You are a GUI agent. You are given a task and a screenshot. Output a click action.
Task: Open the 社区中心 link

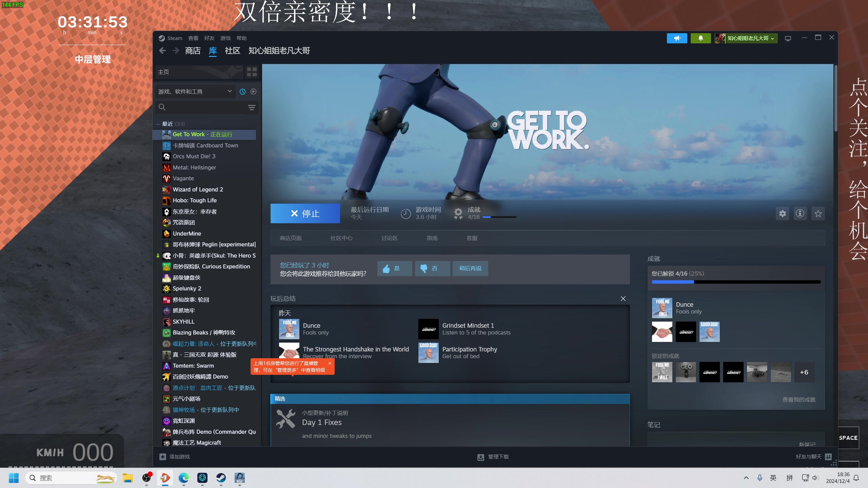341,238
